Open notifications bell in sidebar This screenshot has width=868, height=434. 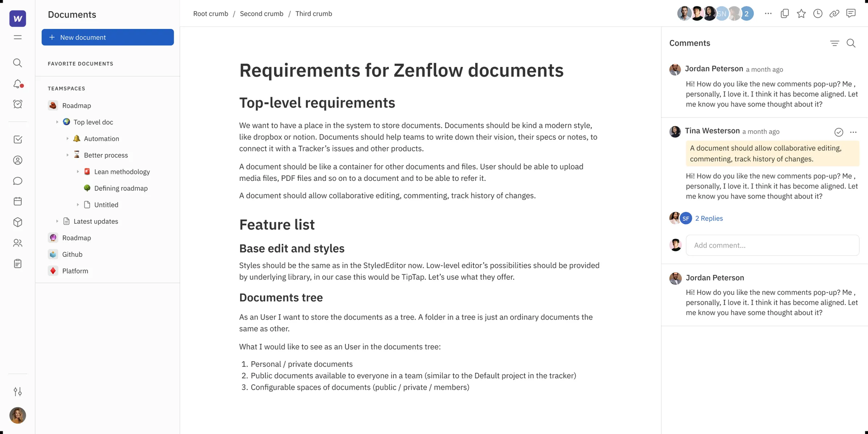point(18,84)
